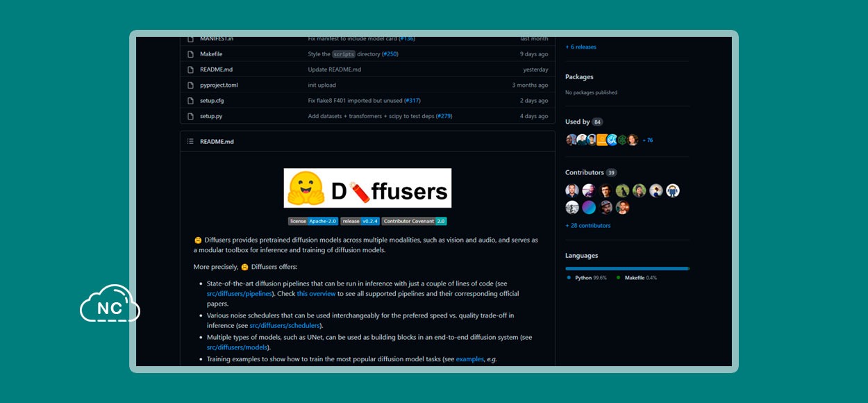The height and width of the screenshot is (403, 868).
Task: Click the file icon beside setup.py
Action: (190, 116)
